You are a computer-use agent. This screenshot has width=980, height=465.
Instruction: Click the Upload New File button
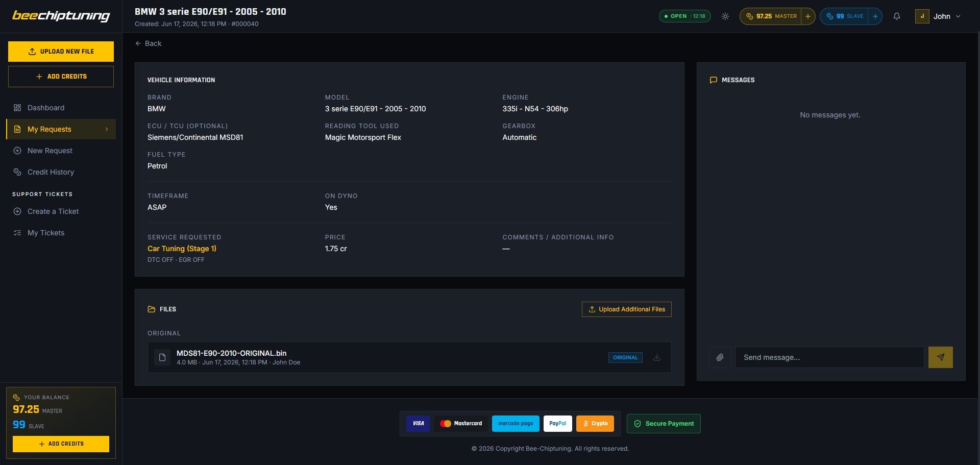click(x=61, y=52)
